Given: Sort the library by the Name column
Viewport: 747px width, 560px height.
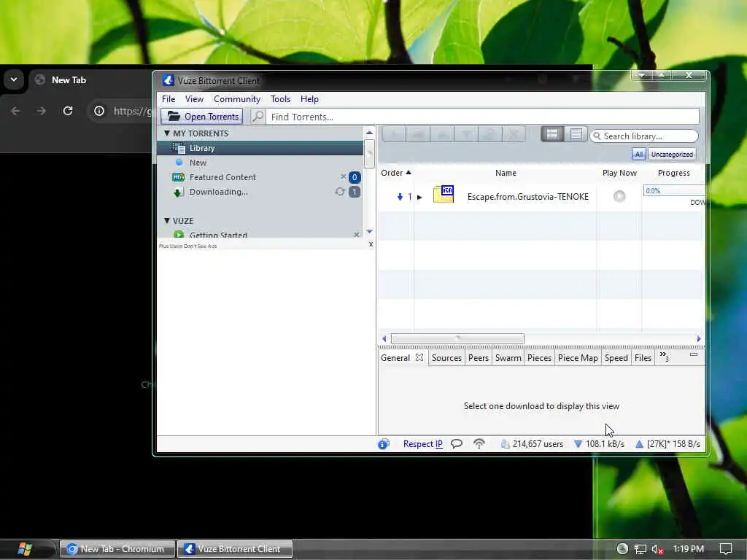Looking at the screenshot, I should tap(506, 173).
